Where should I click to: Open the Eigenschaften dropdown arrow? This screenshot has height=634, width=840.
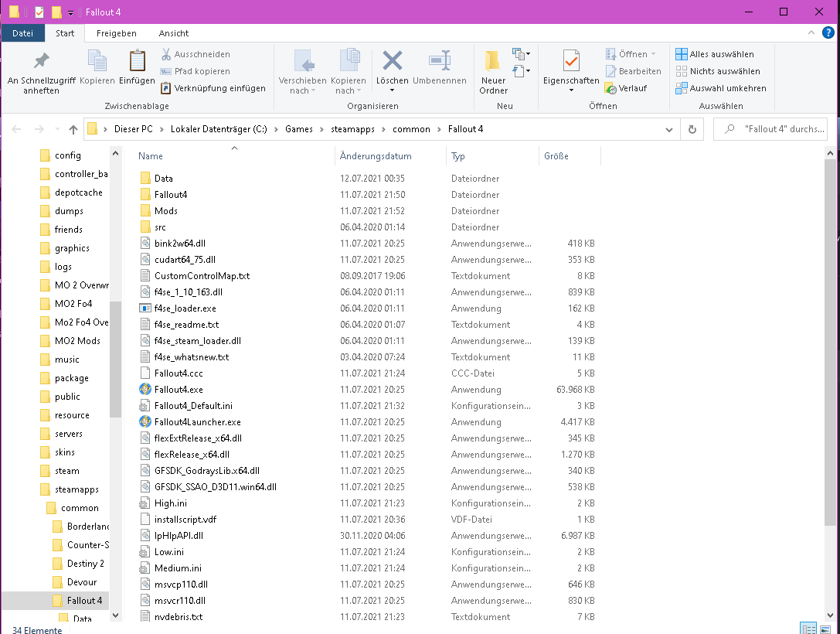[571, 90]
